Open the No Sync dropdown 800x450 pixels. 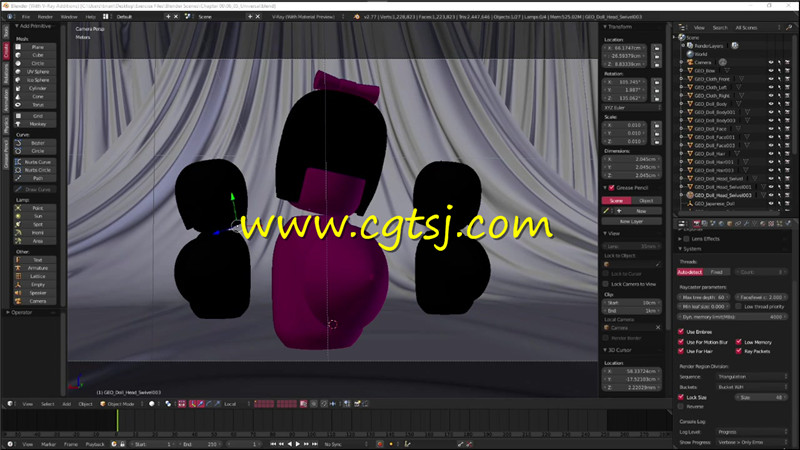(x=345, y=444)
